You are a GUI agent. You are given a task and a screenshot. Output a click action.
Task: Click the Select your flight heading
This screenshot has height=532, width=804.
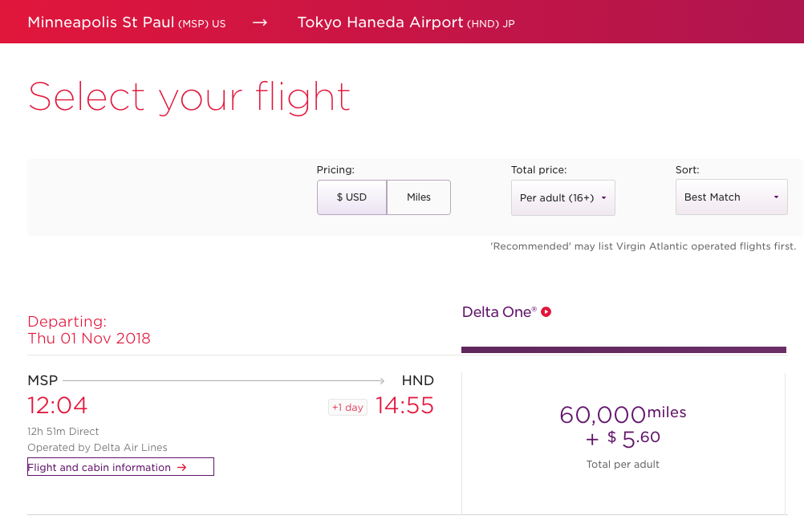pos(189,96)
